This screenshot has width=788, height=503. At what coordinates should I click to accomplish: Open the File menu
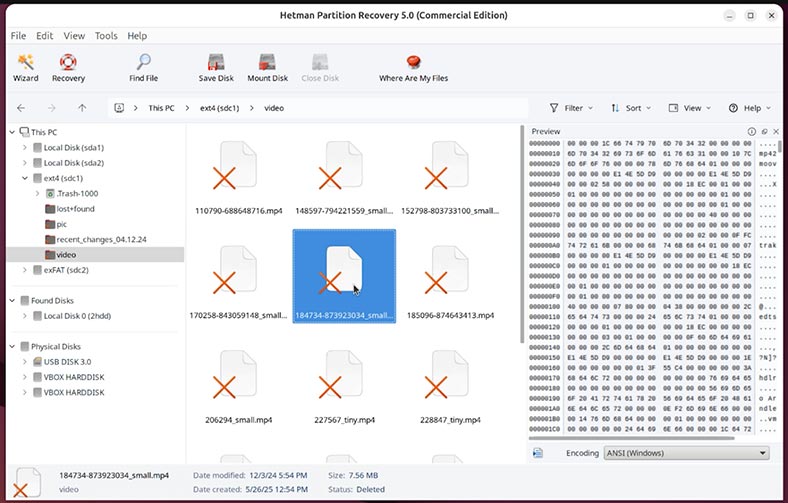pos(18,36)
